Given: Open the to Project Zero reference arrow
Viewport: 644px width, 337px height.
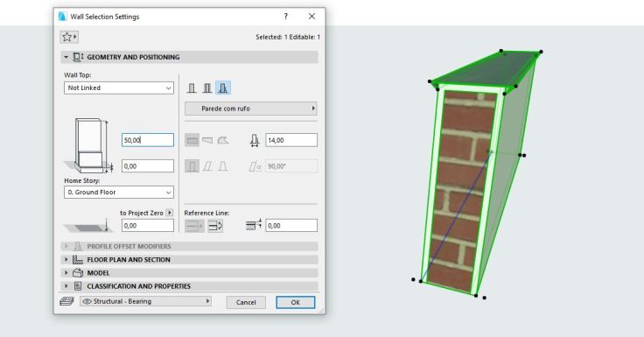Looking at the screenshot, I should (x=169, y=213).
